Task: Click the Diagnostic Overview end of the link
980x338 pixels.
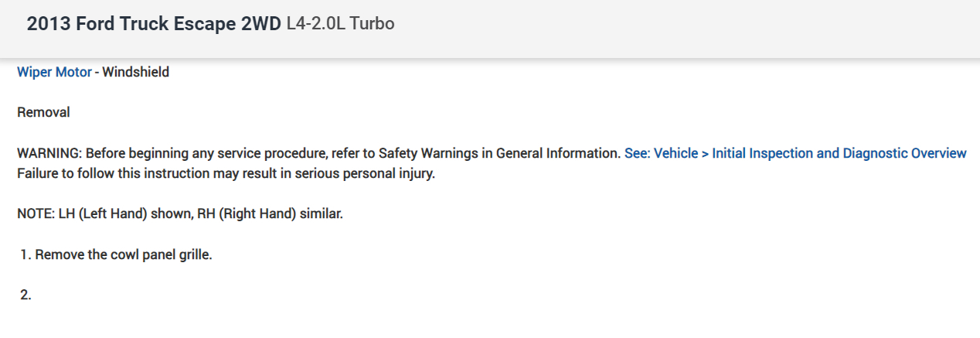Action: click(x=916, y=153)
